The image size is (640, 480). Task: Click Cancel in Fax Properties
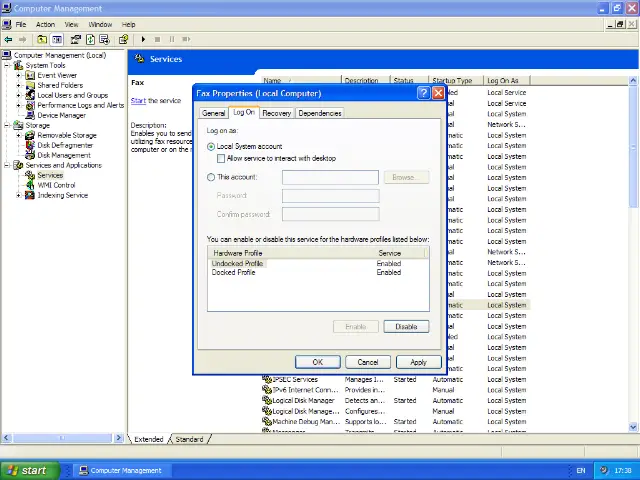(368, 362)
